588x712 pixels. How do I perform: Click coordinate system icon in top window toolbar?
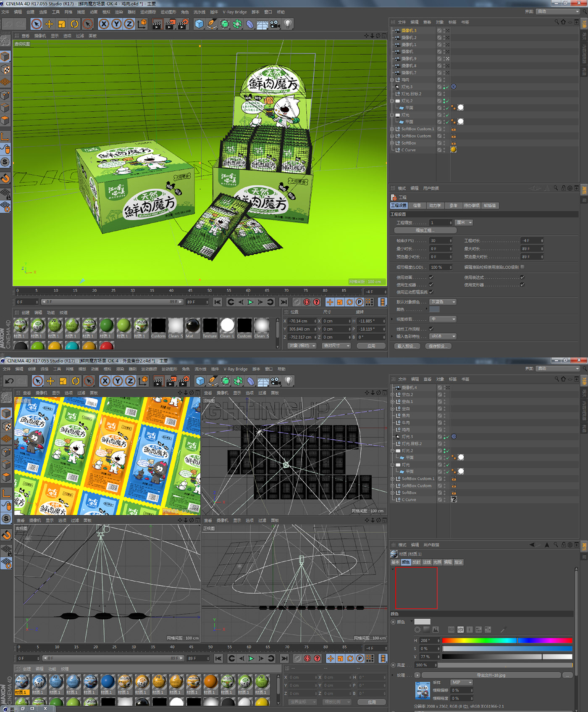click(142, 24)
